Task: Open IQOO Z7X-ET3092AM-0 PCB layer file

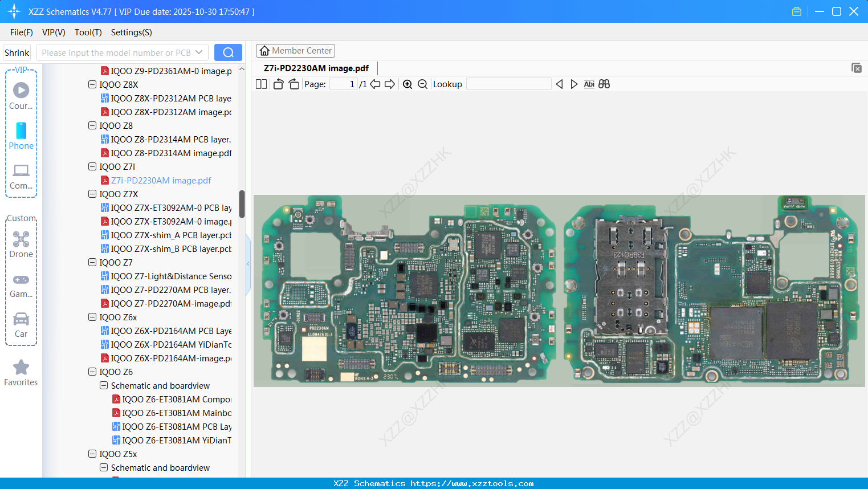Action: (x=166, y=208)
